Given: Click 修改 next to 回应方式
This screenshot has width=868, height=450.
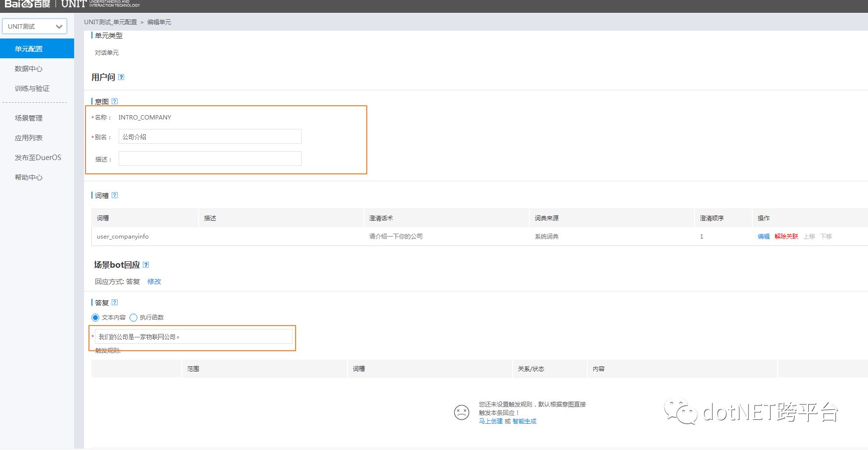Looking at the screenshot, I should pyautogui.click(x=154, y=282).
